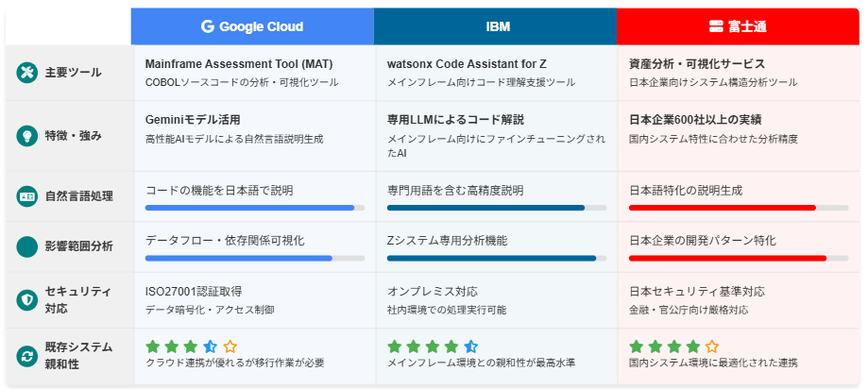Click '高性能AIモデルによる自然言語説明生成' text
The height and width of the screenshot is (389, 868).
(x=233, y=139)
